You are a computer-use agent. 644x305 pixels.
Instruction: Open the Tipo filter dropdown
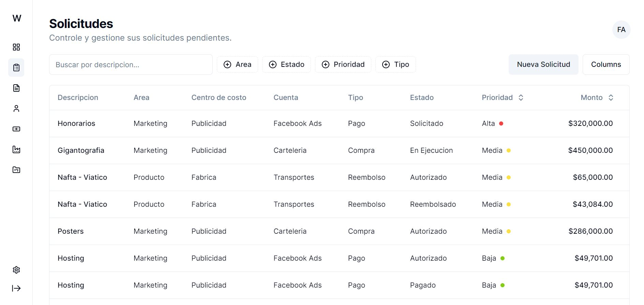[x=395, y=64]
